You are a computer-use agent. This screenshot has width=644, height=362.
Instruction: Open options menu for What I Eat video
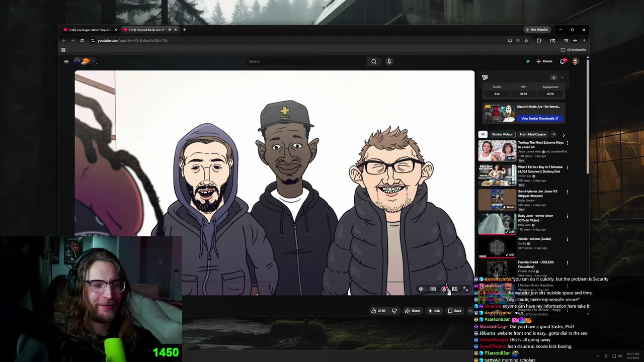click(x=568, y=167)
